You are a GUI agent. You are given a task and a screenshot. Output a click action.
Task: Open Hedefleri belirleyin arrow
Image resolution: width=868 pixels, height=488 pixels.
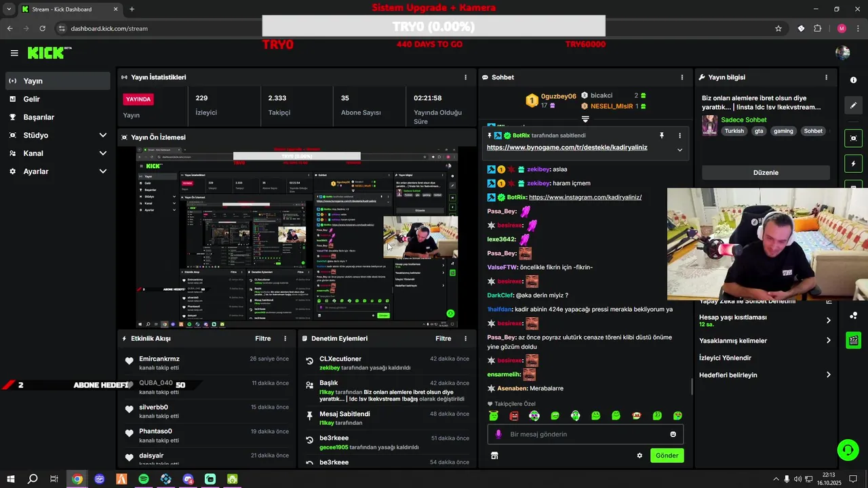tap(828, 375)
